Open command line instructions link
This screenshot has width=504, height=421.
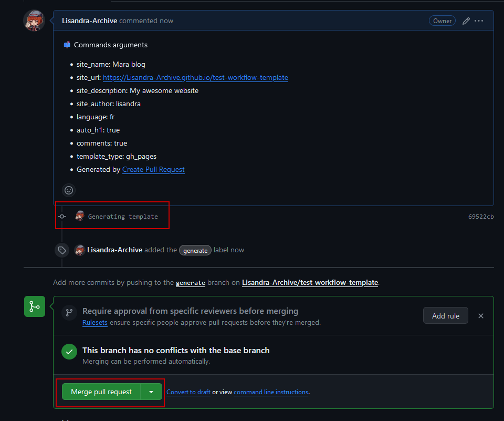coord(271,392)
